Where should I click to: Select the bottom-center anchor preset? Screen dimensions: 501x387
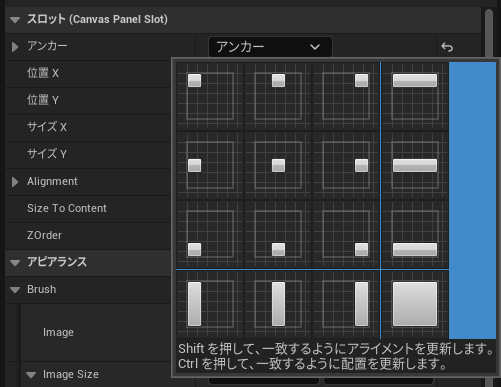click(278, 234)
